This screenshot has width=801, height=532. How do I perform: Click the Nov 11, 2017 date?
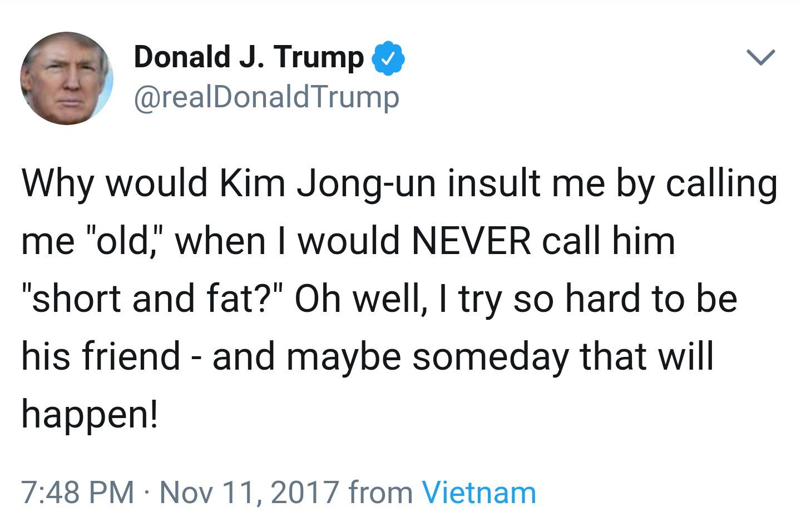249,492
